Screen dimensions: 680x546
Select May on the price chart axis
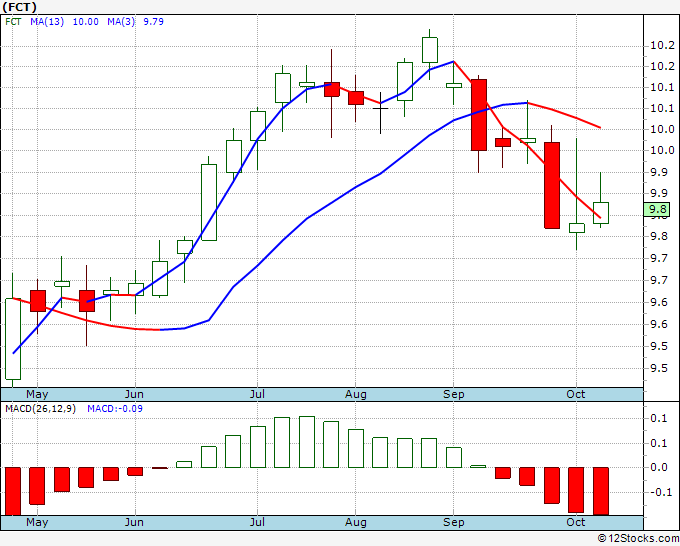click(x=37, y=394)
